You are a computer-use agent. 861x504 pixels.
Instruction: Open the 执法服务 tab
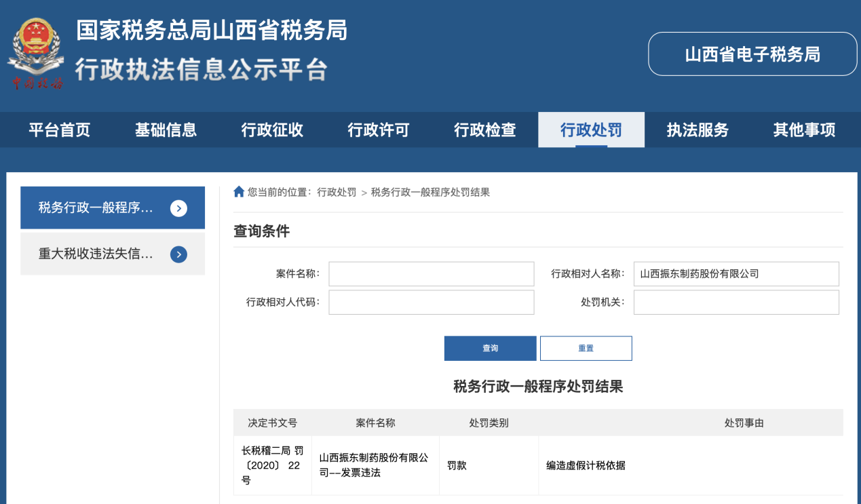click(x=697, y=130)
